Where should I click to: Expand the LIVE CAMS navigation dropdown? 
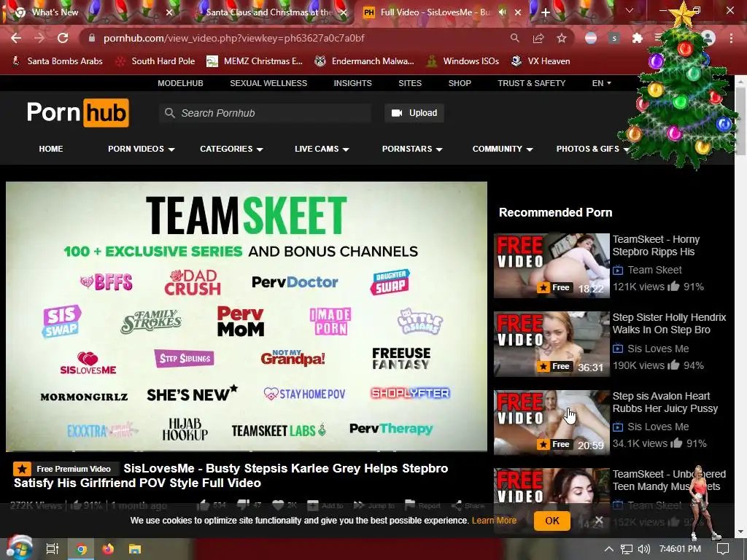322,149
